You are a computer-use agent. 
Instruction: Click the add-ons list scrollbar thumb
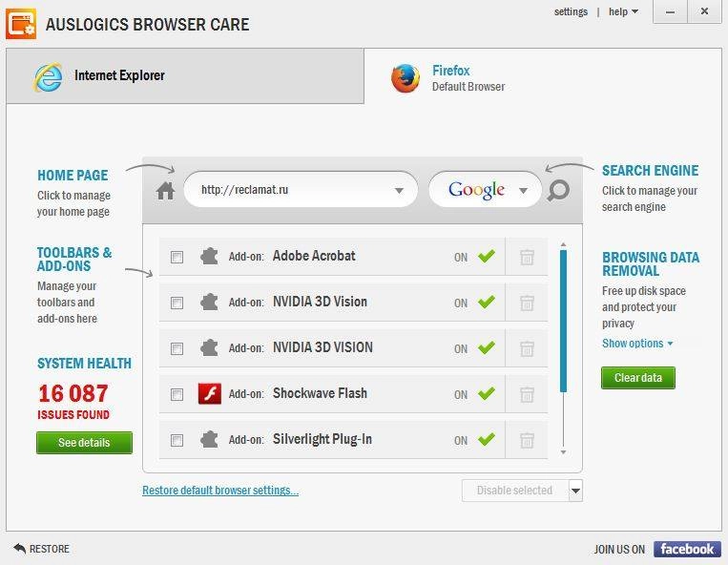click(x=563, y=321)
